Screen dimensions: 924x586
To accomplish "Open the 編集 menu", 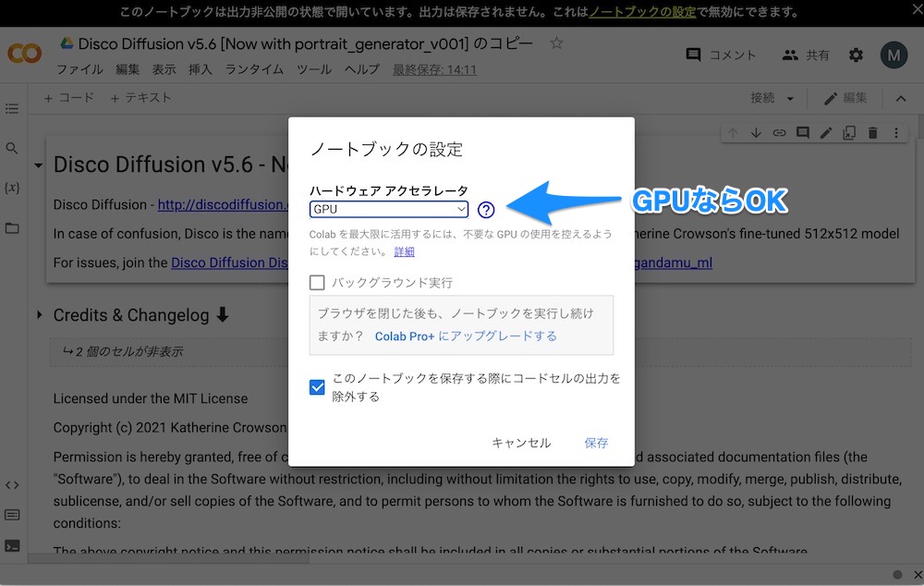I will pyautogui.click(x=128, y=69).
